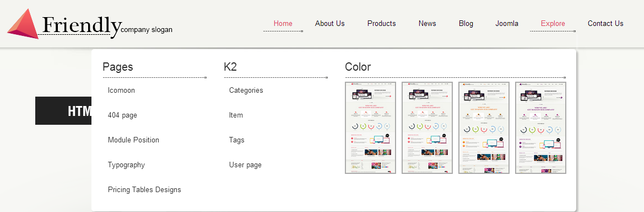
Task: Open the Home menu item
Action: [x=283, y=24]
